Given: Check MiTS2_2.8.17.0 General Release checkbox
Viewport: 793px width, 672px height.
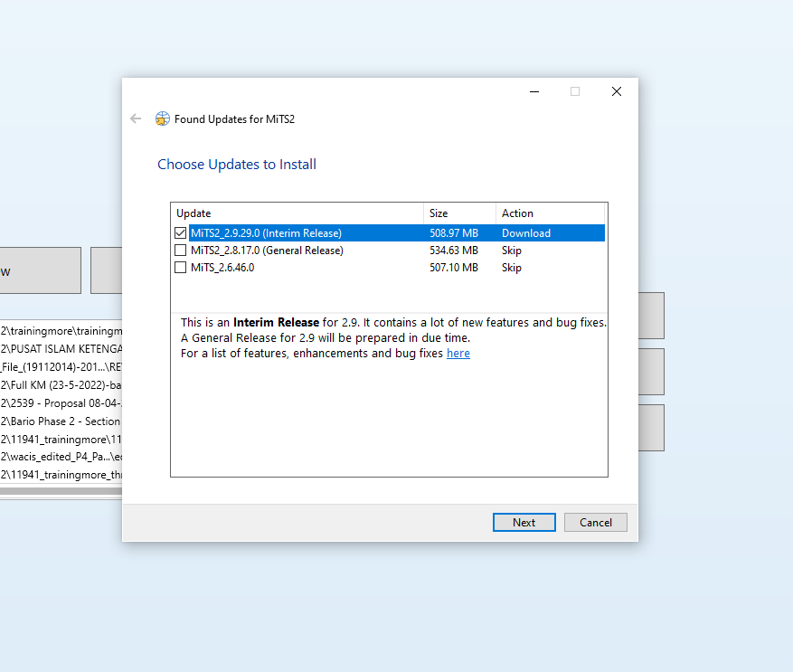Looking at the screenshot, I should [180, 250].
